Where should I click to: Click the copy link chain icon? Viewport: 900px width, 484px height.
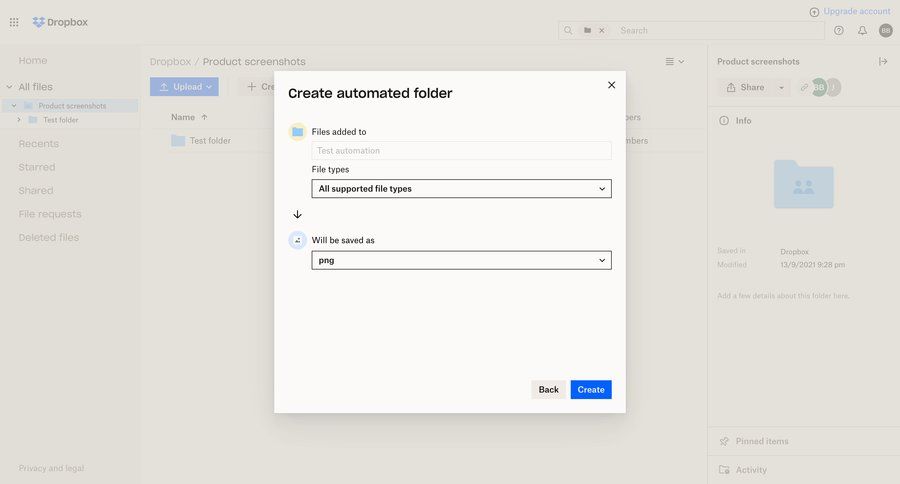click(x=804, y=87)
